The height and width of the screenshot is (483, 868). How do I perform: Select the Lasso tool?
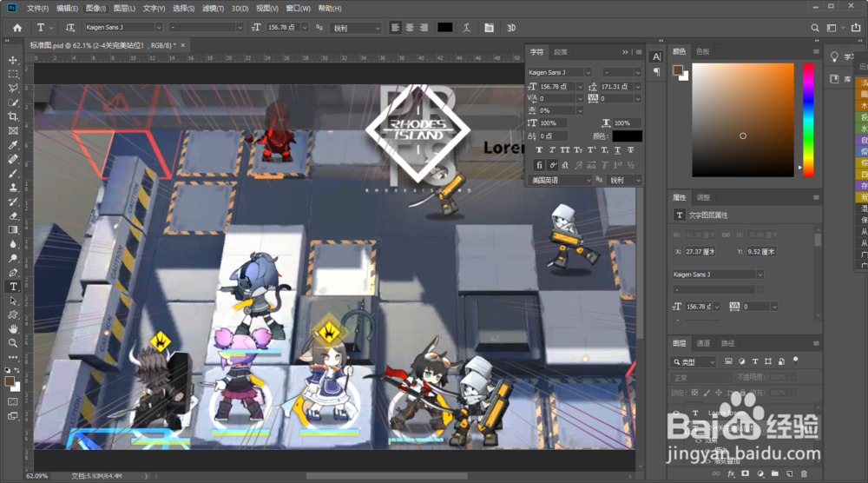tap(13, 88)
